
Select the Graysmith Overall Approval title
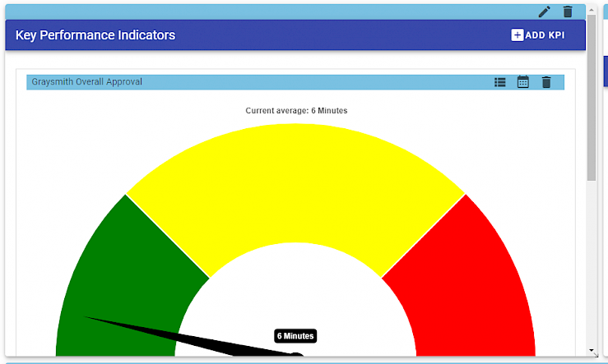[x=86, y=82]
